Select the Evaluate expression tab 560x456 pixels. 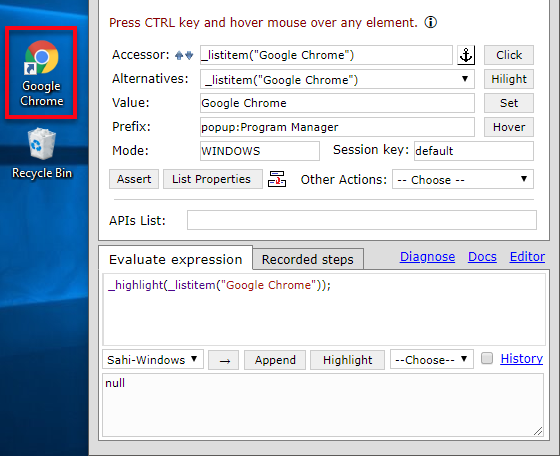[x=176, y=259]
